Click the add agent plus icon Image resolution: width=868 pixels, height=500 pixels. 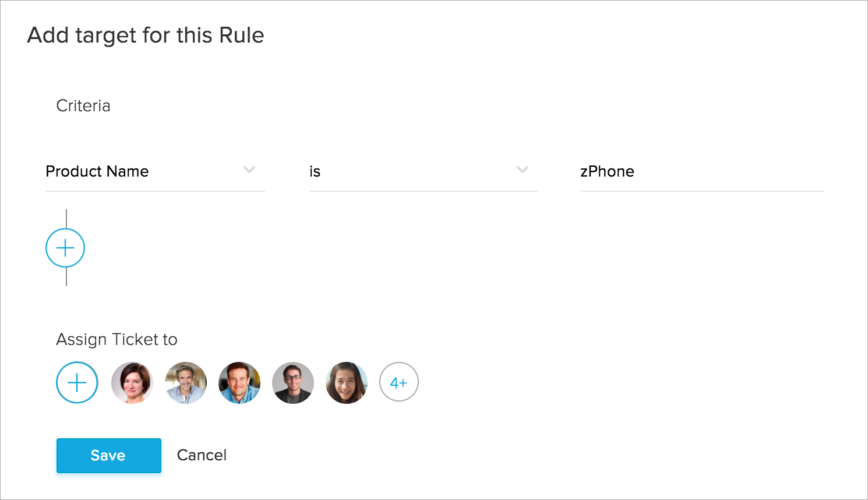77,383
